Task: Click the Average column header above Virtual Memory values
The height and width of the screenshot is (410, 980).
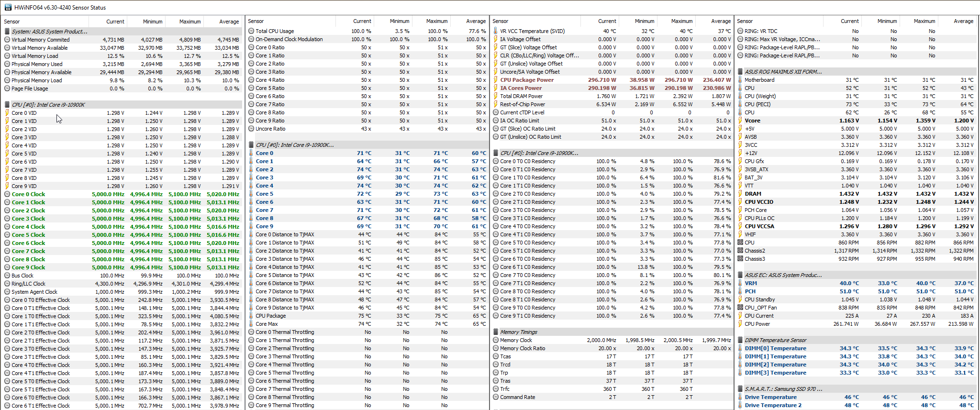Action: (229, 22)
